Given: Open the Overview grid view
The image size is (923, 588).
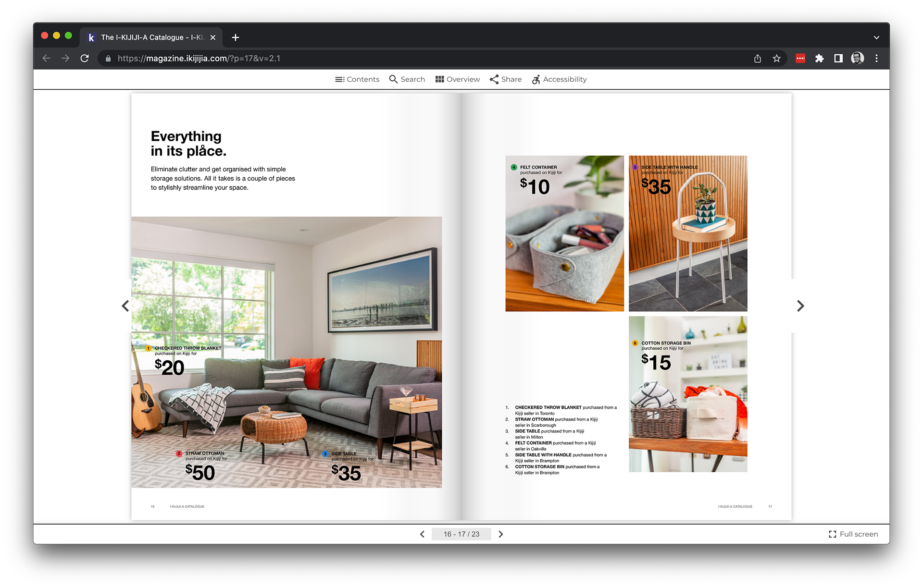Looking at the screenshot, I should pyautogui.click(x=457, y=79).
